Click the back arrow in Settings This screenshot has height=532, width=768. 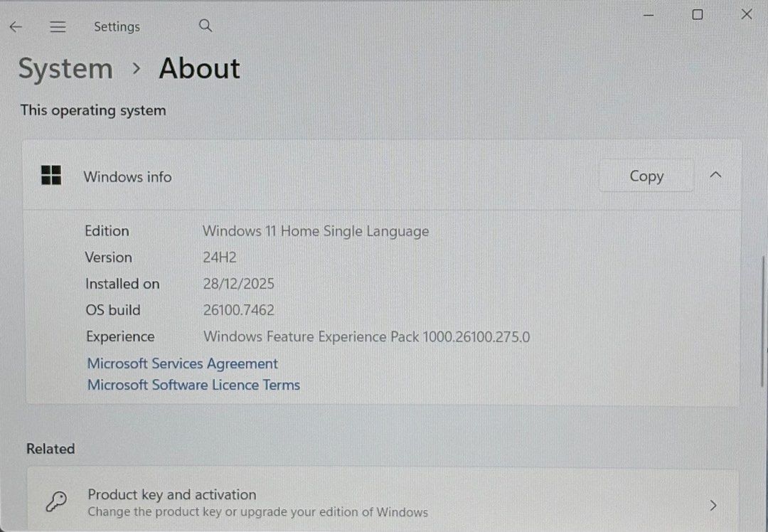pyautogui.click(x=16, y=27)
